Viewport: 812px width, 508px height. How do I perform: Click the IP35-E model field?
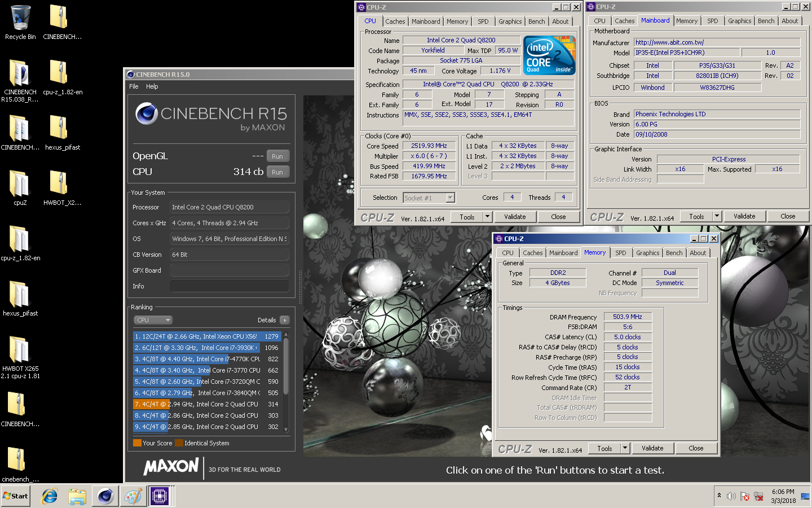click(x=686, y=52)
